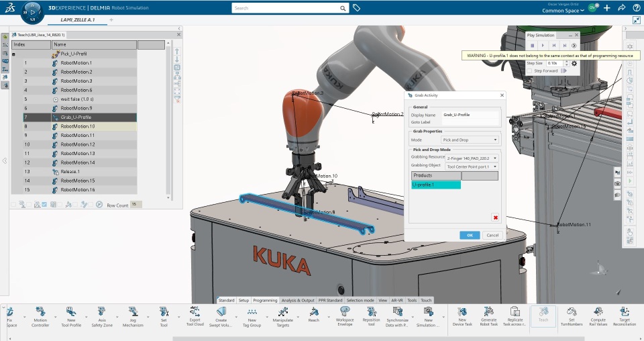The image size is (644, 341).
Task: Switch to the Analysis & Output tab
Action: click(x=298, y=300)
